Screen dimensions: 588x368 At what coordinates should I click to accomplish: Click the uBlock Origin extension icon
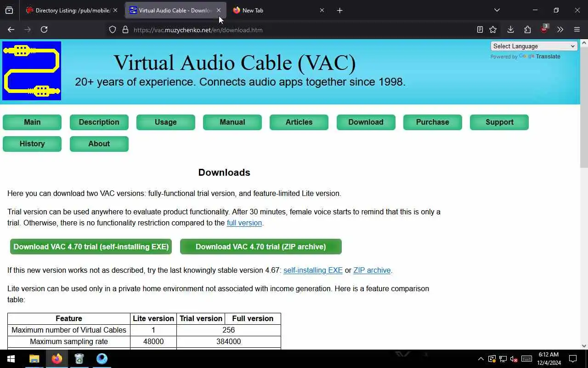(544, 29)
